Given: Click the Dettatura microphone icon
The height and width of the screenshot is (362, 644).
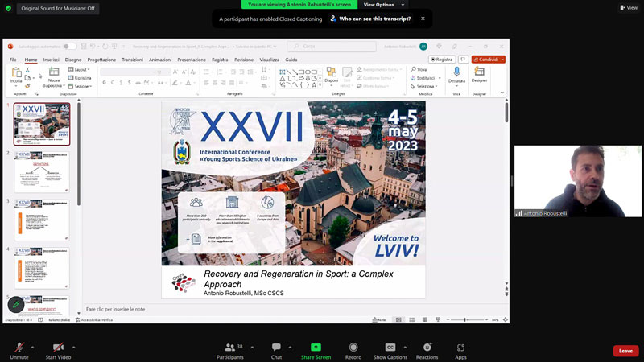Looking at the screenshot, I should tap(456, 72).
